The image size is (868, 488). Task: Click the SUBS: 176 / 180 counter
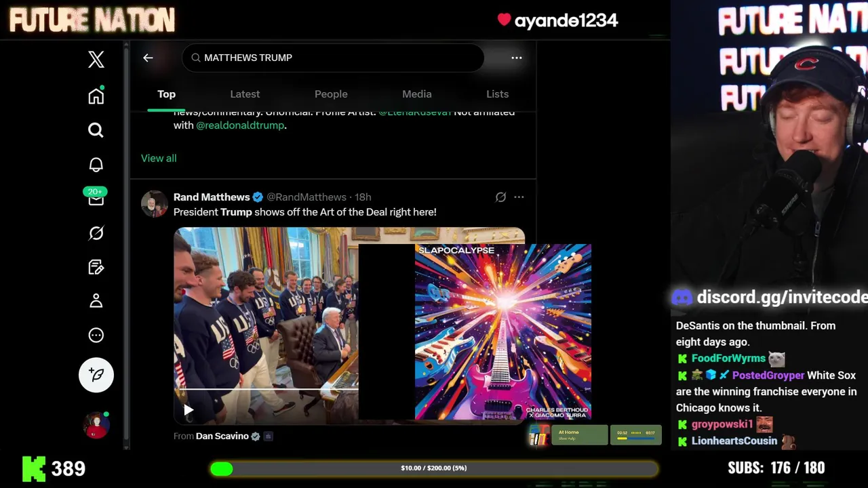coord(776,468)
